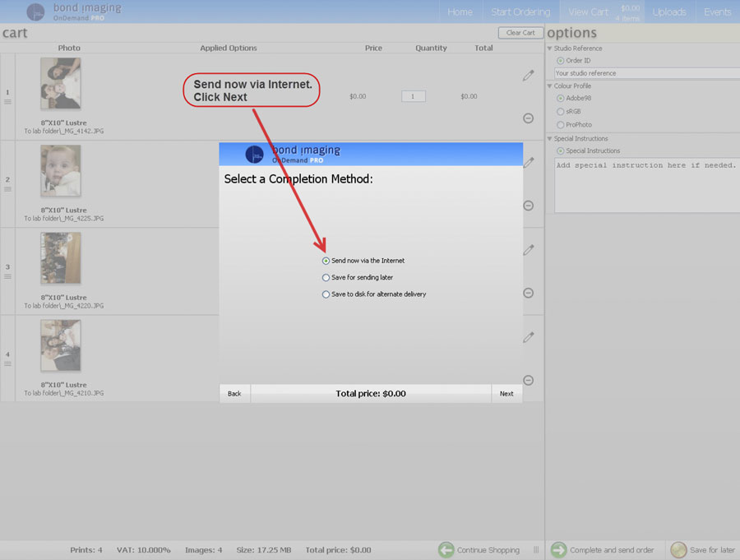Choose Save to disk for alternate delivery
The width and height of the screenshot is (740, 560).
pyautogui.click(x=326, y=294)
